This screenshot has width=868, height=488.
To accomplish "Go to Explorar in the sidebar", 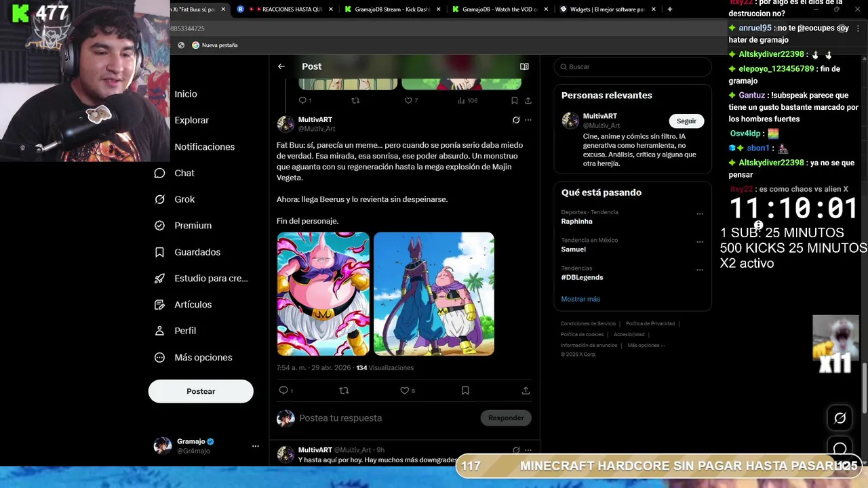I will (x=192, y=121).
